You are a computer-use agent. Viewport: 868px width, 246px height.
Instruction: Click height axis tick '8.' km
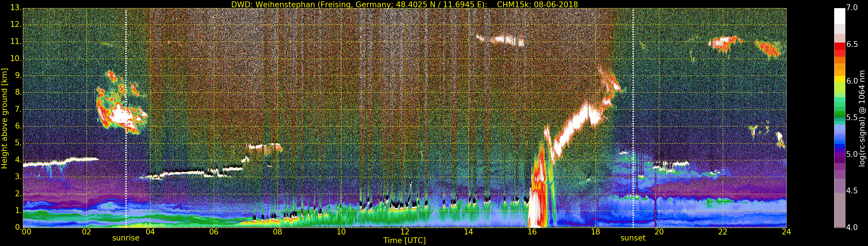pos(18,92)
